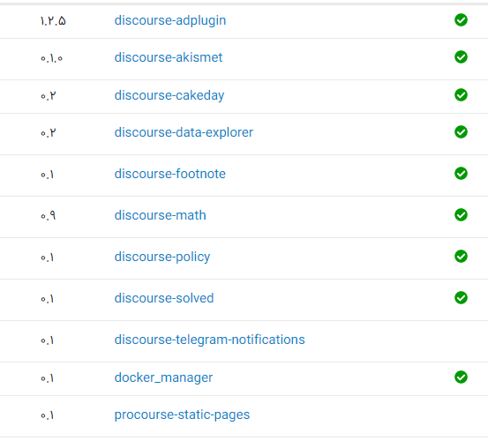
Task: Visit the discourse-footnote link
Action: (170, 174)
